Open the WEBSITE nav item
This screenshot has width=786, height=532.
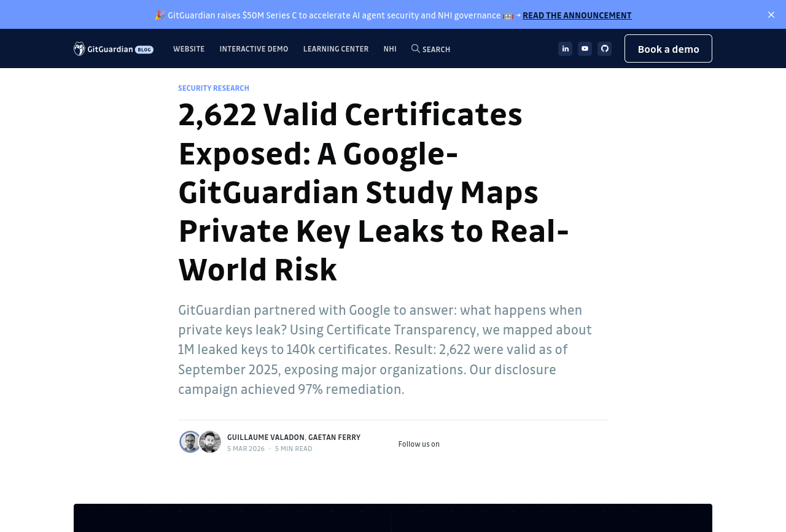[x=189, y=49]
